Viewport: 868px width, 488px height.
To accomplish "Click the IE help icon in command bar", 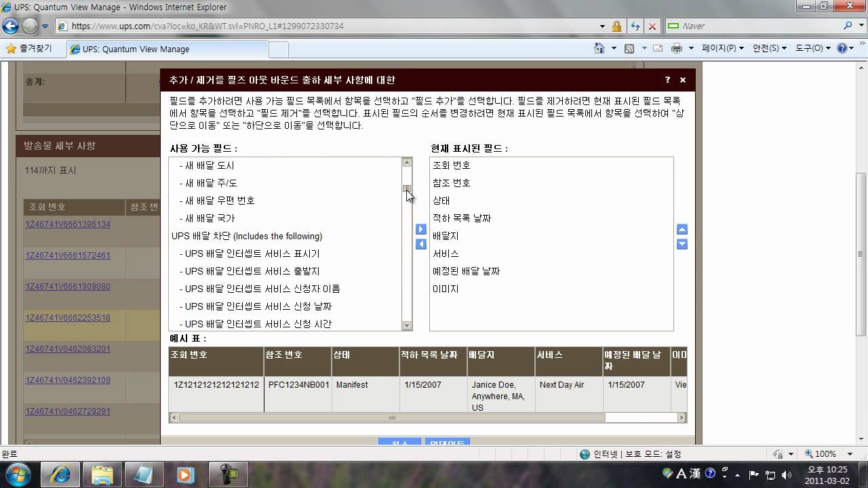I will [843, 48].
